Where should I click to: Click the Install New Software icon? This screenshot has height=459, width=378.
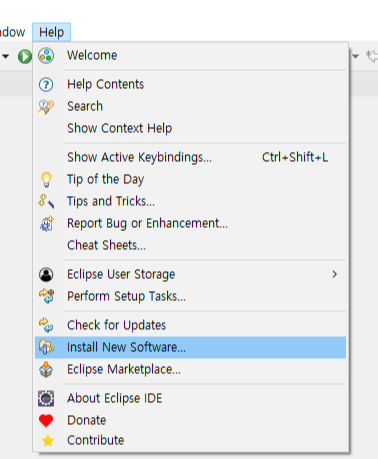pos(46,347)
